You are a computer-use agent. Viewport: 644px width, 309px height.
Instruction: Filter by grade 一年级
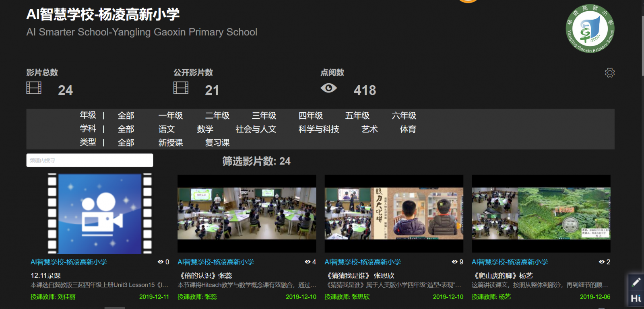170,116
